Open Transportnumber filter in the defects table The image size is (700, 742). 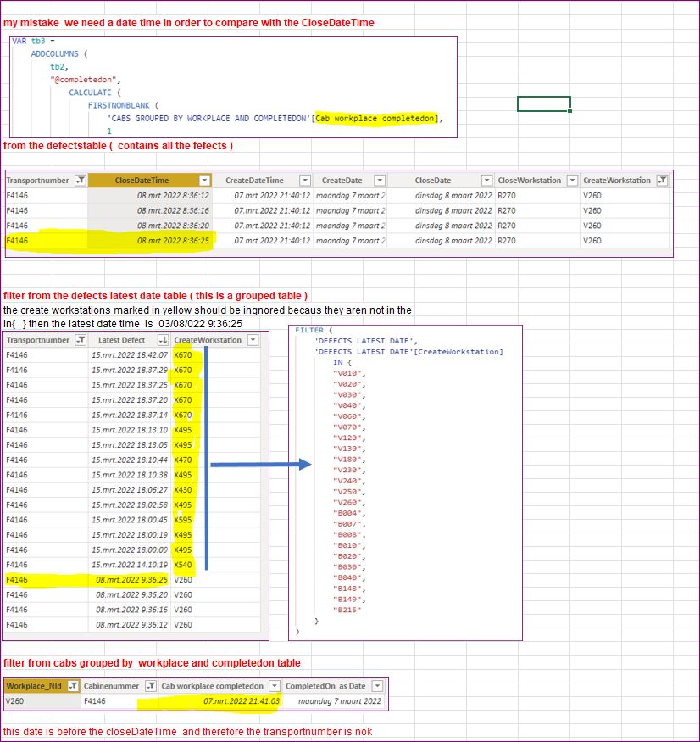[81, 181]
